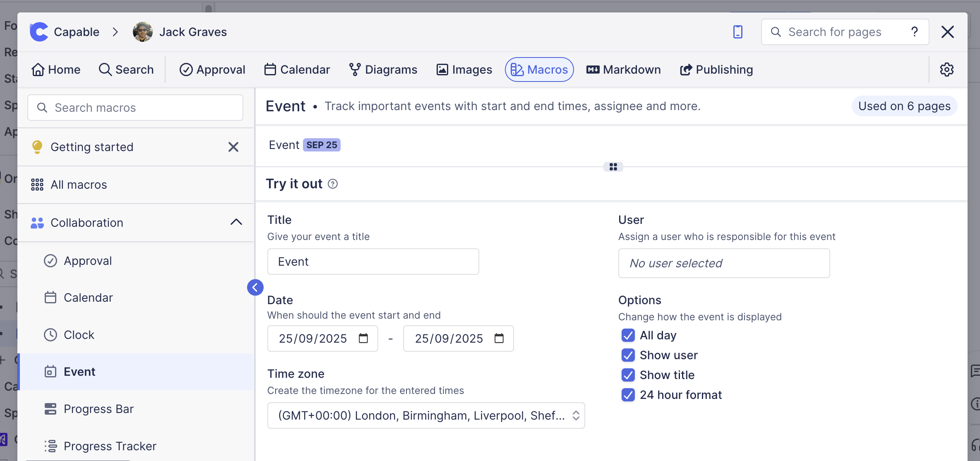Switch to the Diagrams tab
980x461 pixels.
[383, 70]
